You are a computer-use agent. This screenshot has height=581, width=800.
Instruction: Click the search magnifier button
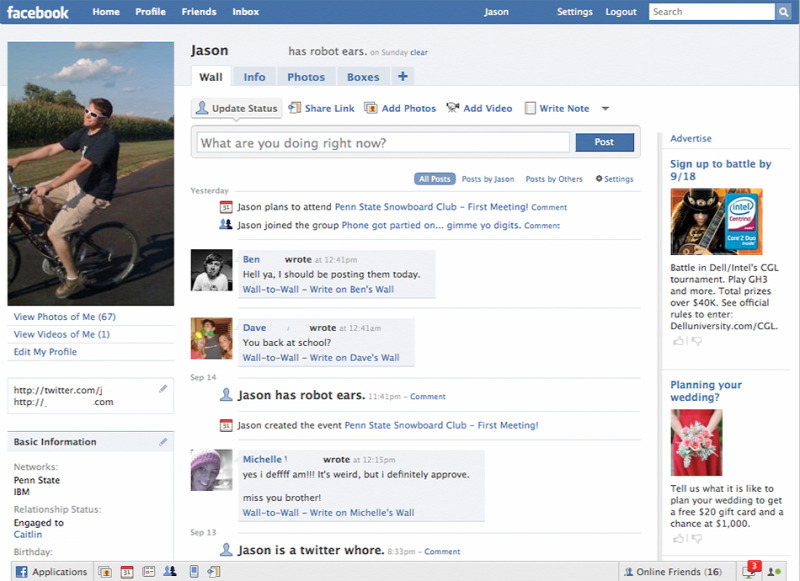783,12
